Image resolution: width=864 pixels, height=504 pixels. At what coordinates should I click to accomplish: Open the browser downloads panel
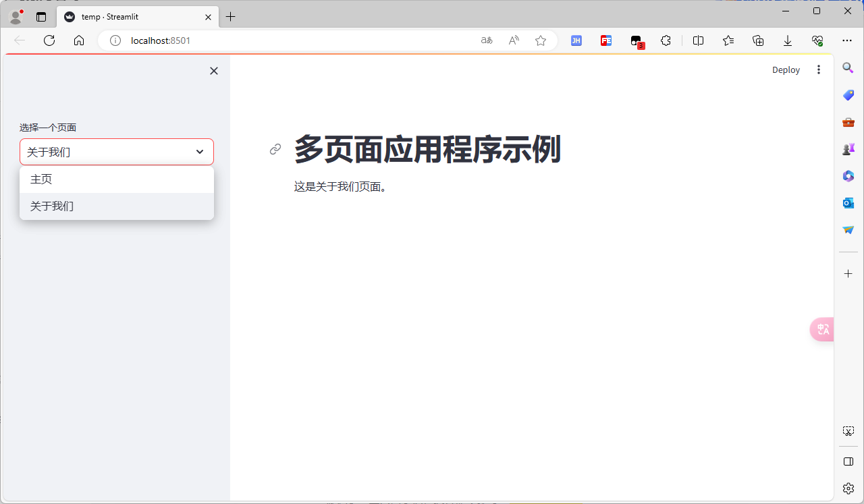point(788,40)
